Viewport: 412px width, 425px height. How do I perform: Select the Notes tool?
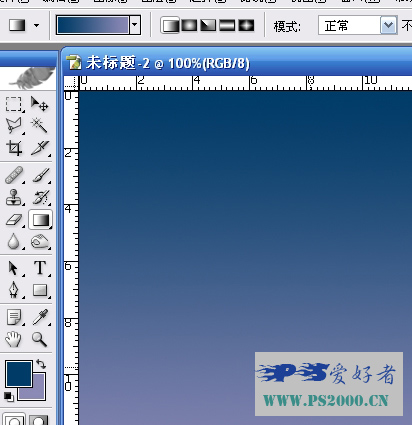[14, 317]
